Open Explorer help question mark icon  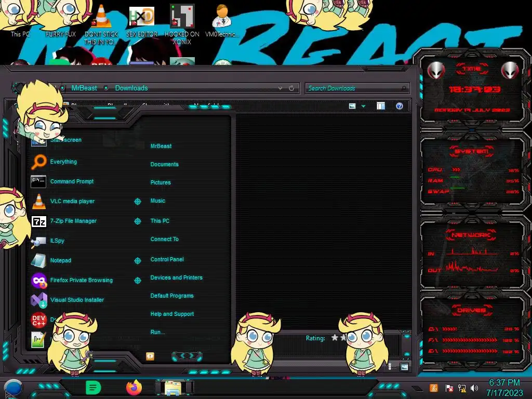click(400, 106)
